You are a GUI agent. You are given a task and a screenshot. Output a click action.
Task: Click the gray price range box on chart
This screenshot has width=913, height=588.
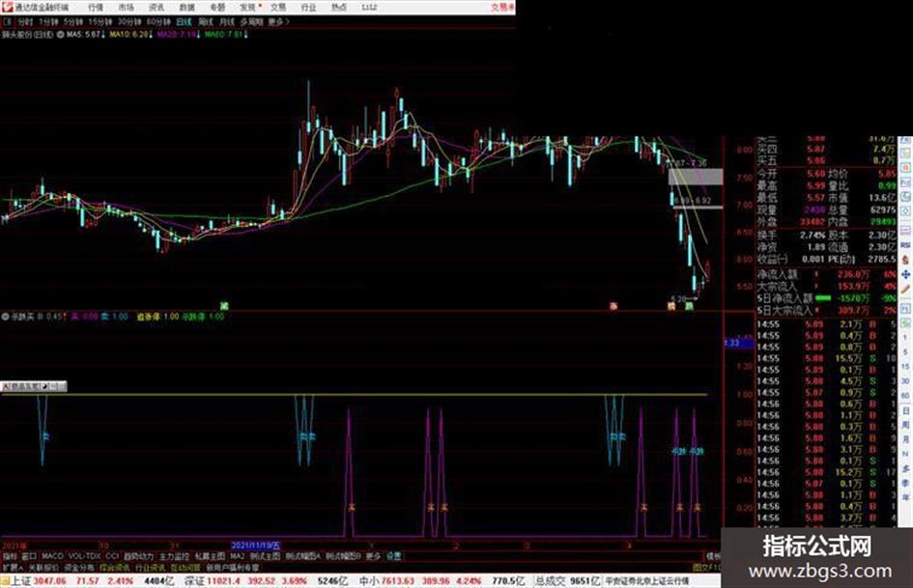coord(696,177)
